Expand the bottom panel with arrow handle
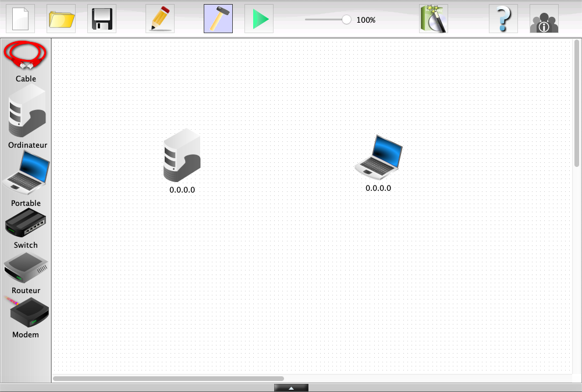The width and height of the screenshot is (582, 392). [x=291, y=388]
